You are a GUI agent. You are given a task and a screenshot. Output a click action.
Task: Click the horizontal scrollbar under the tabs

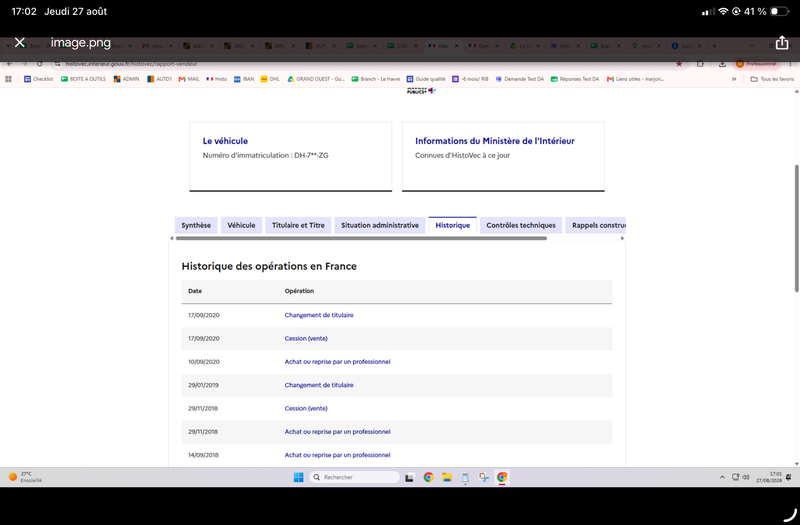click(361, 238)
